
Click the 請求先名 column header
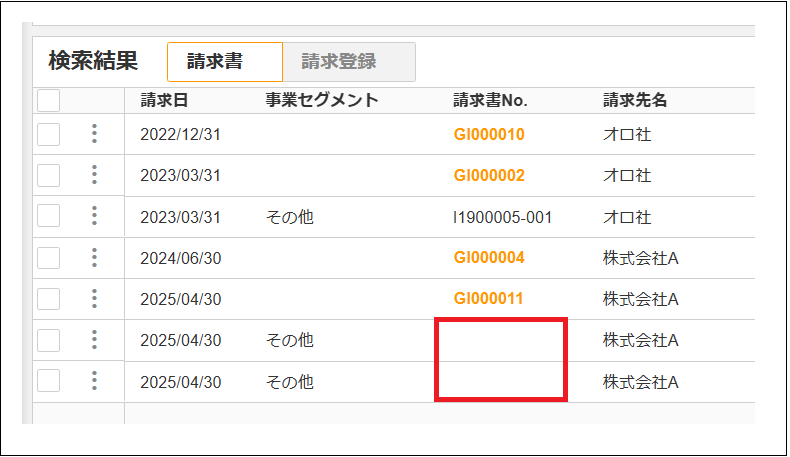pyautogui.click(x=635, y=100)
